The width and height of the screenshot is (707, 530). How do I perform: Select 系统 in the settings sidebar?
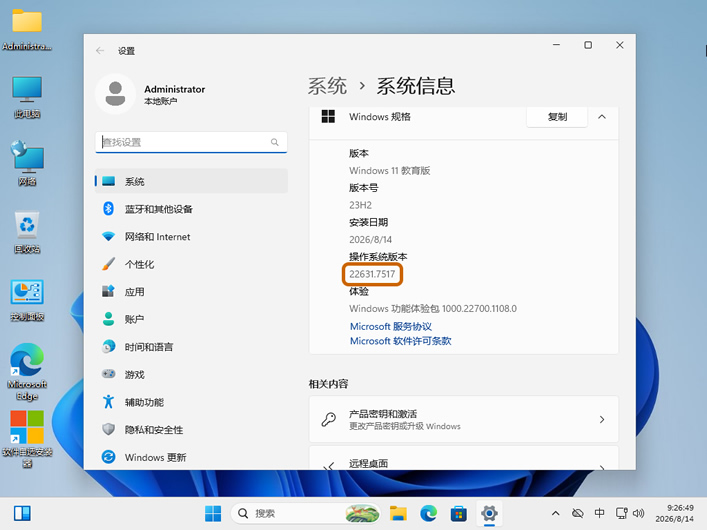tap(191, 181)
